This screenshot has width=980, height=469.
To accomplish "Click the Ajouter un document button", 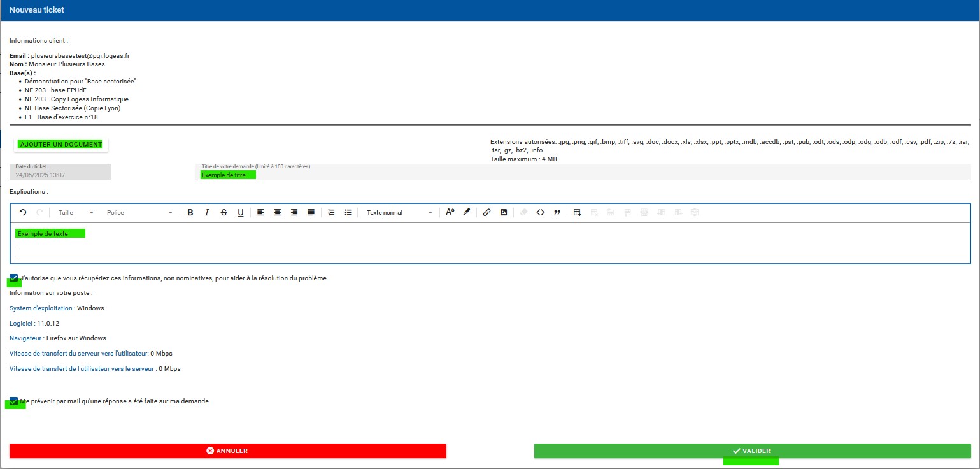I will coord(61,145).
